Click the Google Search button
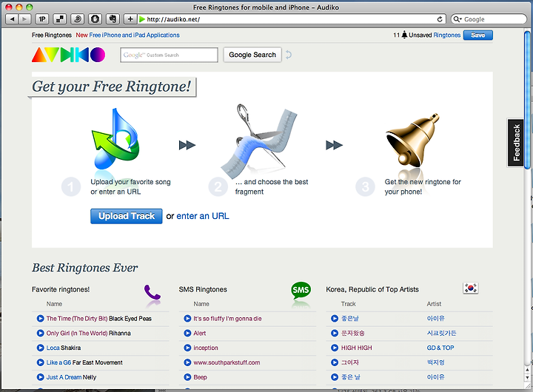This screenshot has width=533, height=392. (x=252, y=55)
